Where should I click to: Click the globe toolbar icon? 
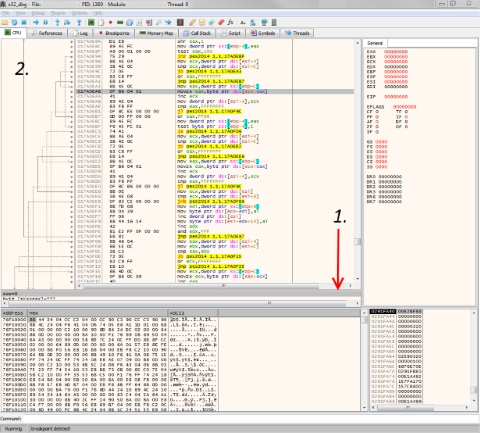click(x=264, y=23)
